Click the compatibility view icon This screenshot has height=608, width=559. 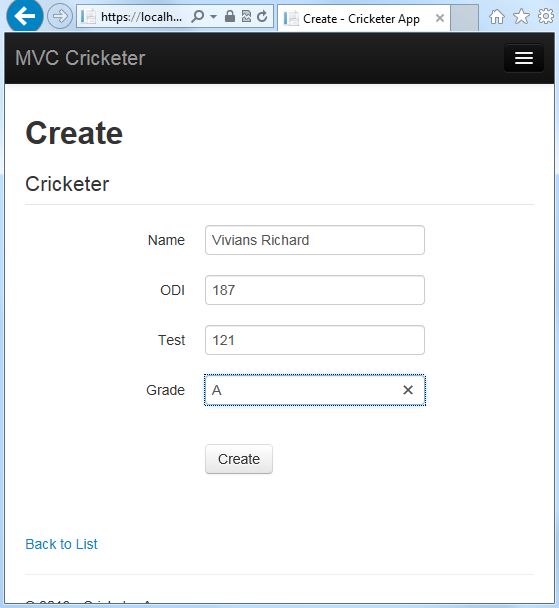point(246,16)
